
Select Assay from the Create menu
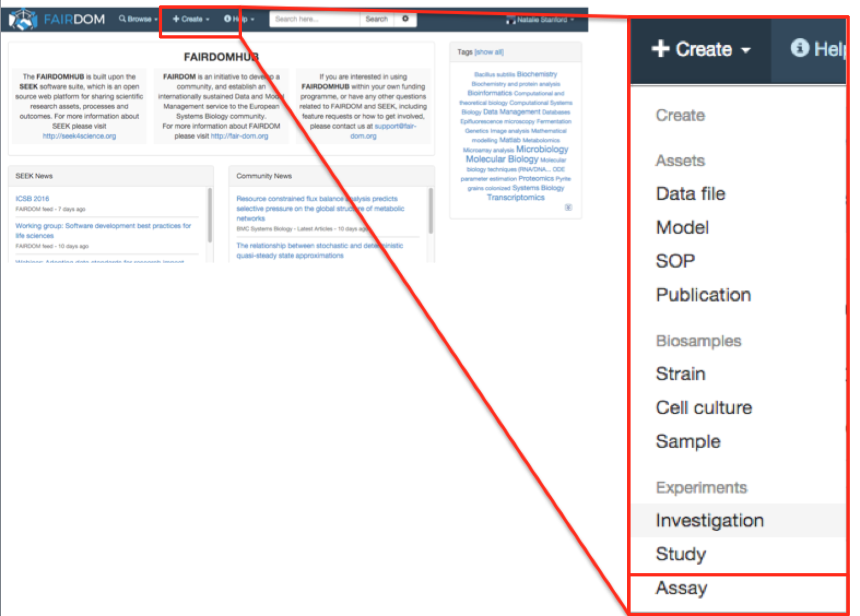[x=681, y=588]
